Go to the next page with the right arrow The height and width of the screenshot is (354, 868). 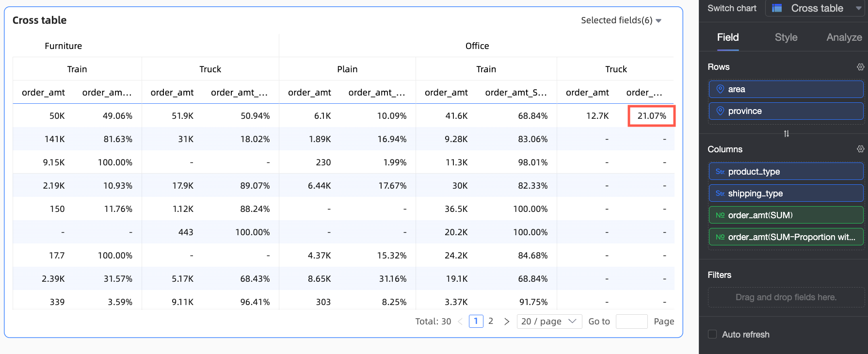507,322
